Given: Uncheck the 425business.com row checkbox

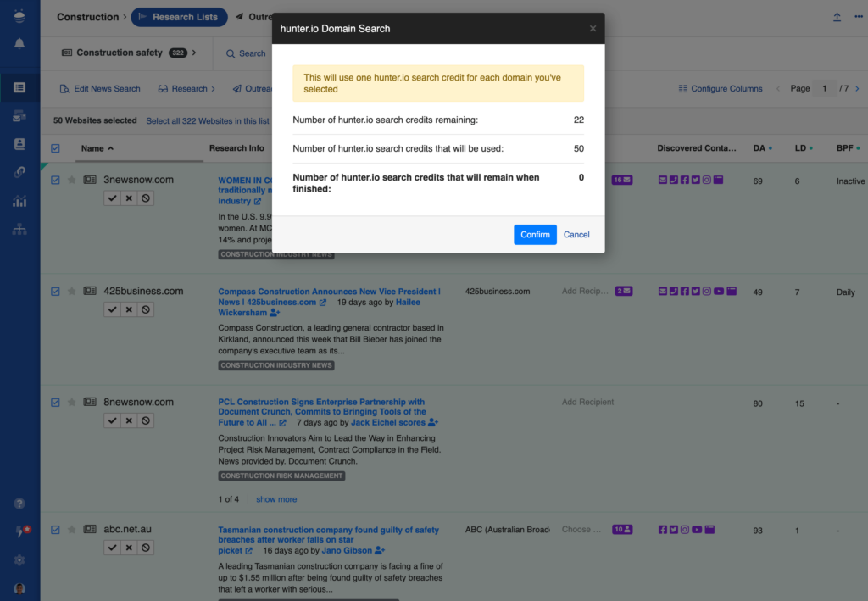Looking at the screenshot, I should (55, 291).
